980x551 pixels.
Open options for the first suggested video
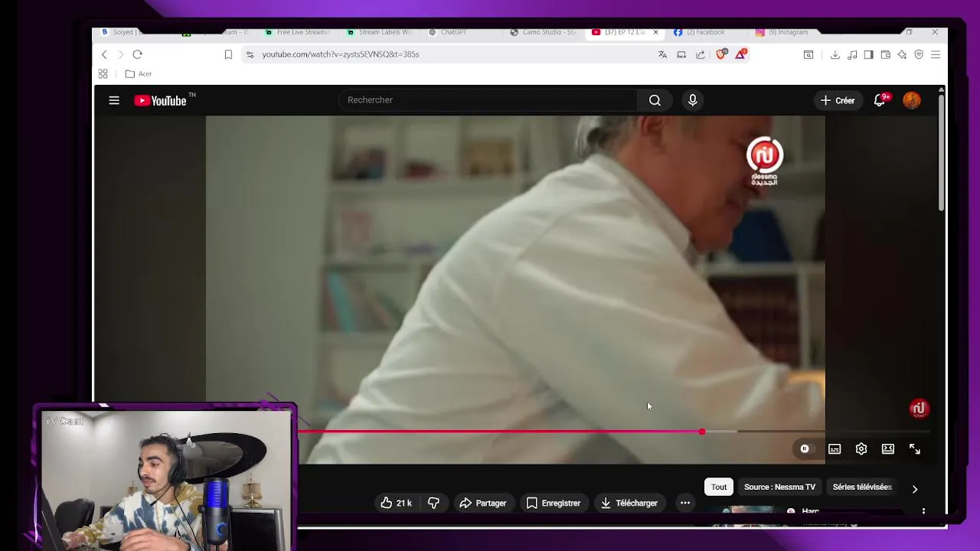point(923,511)
